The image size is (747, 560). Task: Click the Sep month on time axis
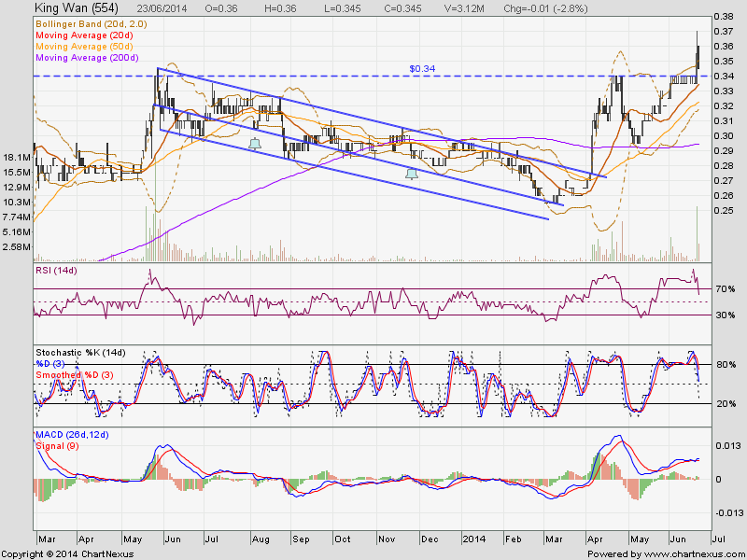pos(301,540)
